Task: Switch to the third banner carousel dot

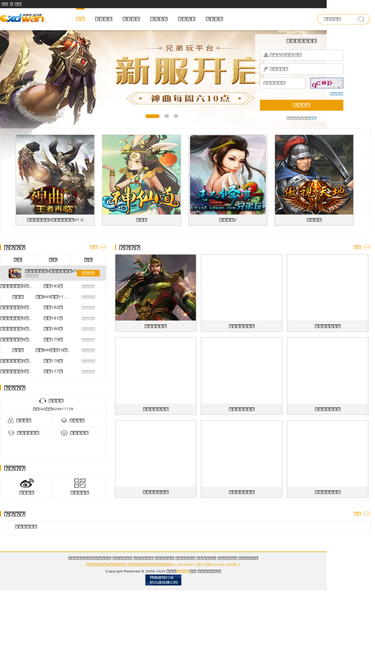Action: (176, 116)
